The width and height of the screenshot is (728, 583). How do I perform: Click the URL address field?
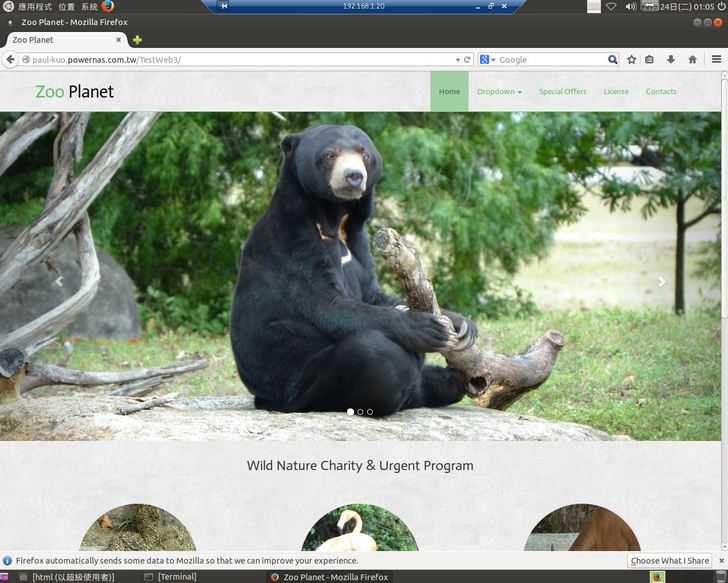241,59
